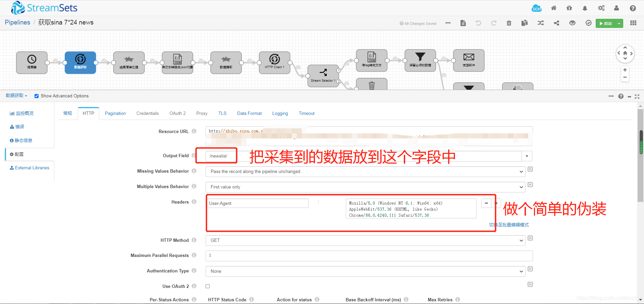The image size is (644, 304).
Task: Switch to the TLS tab
Action: click(222, 113)
